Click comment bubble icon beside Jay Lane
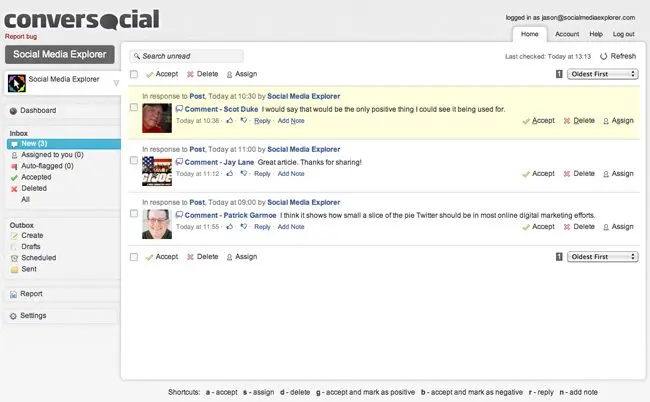This screenshot has width=650, height=402. click(x=179, y=162)
